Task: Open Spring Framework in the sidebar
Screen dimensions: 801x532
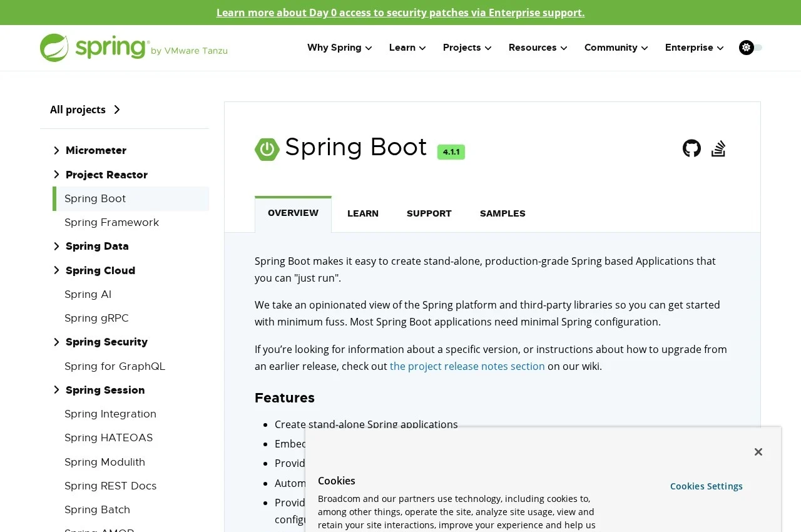Action: [x=111, y=222]
